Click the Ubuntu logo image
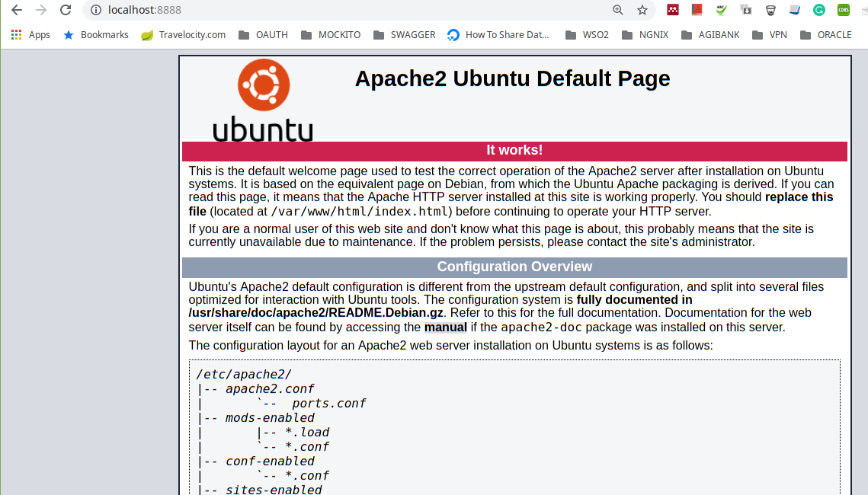This screenshot has width=868, height=495. click(x=263, y=100)
